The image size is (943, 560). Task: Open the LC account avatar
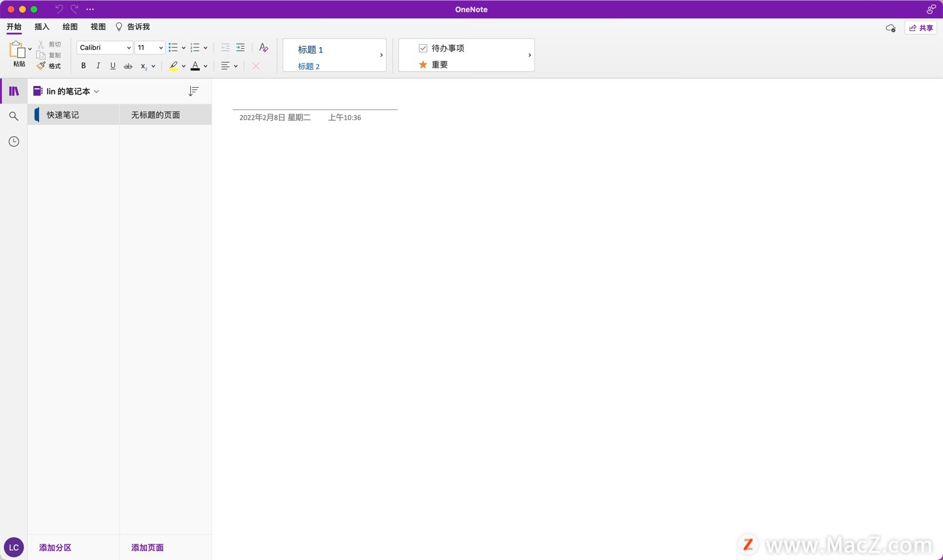tap(14, 547)
